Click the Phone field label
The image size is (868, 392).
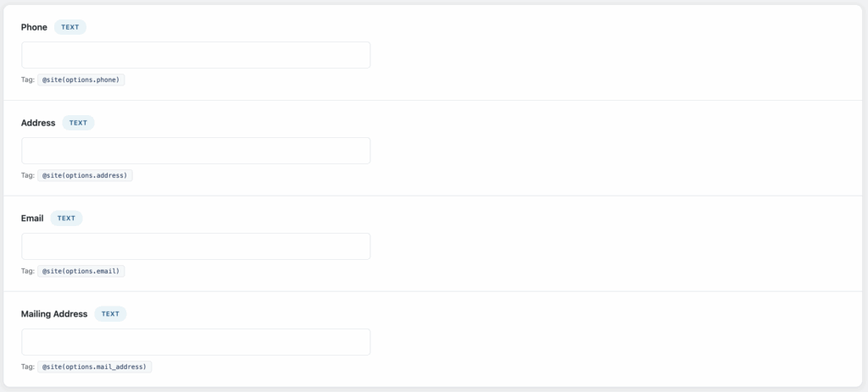point(34,27)
